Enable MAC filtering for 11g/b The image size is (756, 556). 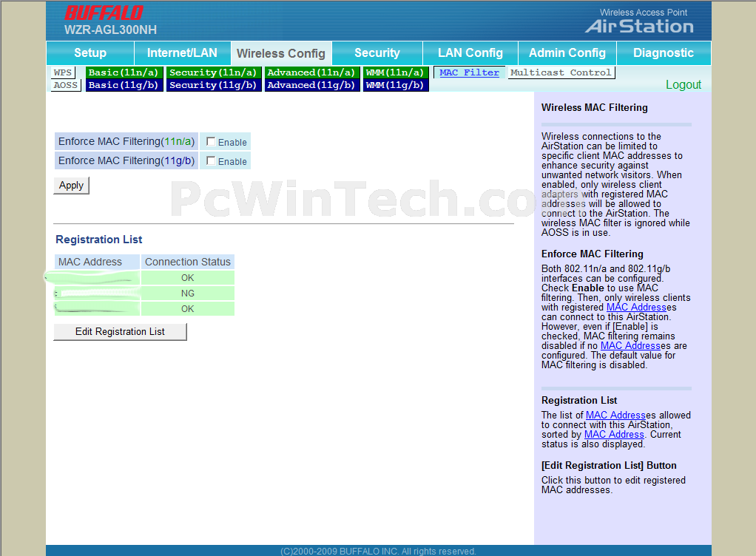[x=211, y=161]
